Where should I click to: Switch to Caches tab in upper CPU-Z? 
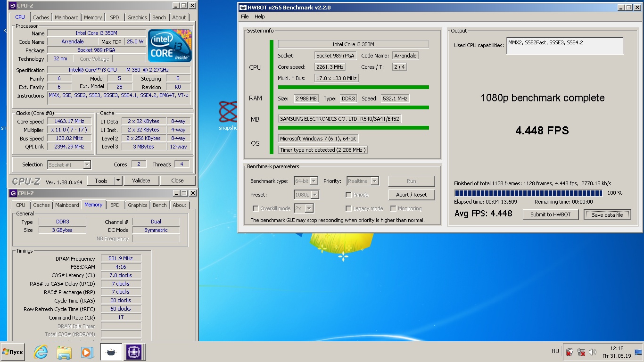point(41,17)
